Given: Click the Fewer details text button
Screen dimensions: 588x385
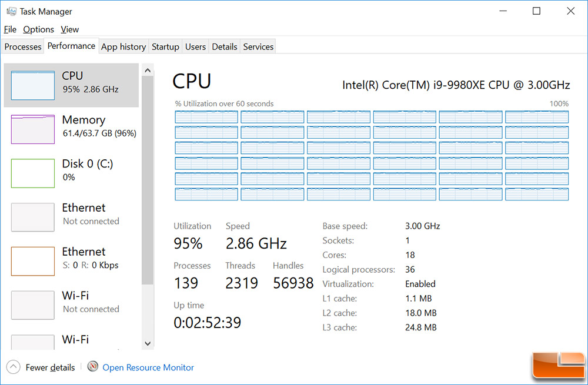Looking at the screenshot, I should pyautogui.click(x=50, y=367).
